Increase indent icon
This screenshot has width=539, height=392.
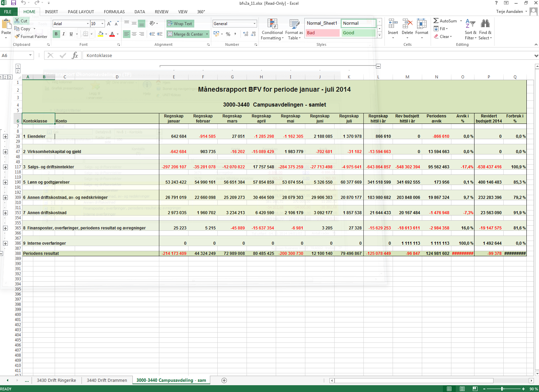pos(160,34)
